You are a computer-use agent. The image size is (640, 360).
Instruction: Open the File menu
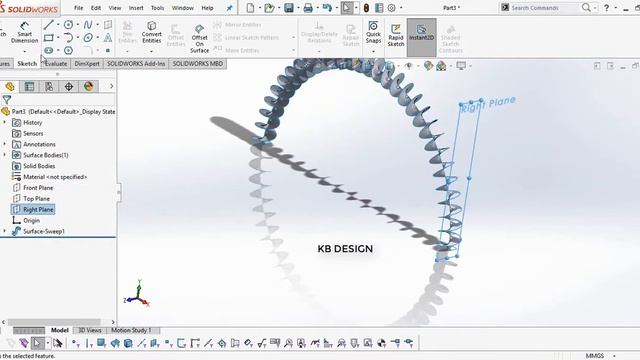point(78,8)
